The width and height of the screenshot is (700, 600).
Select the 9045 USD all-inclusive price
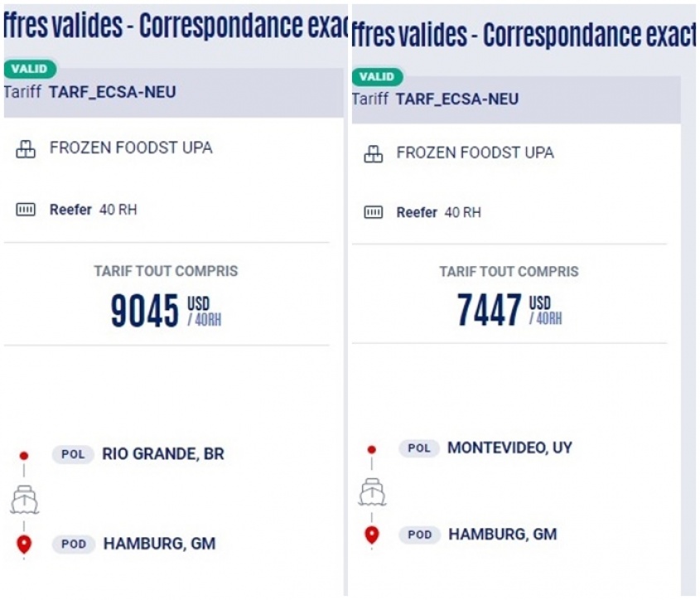[x=145, y=311]
